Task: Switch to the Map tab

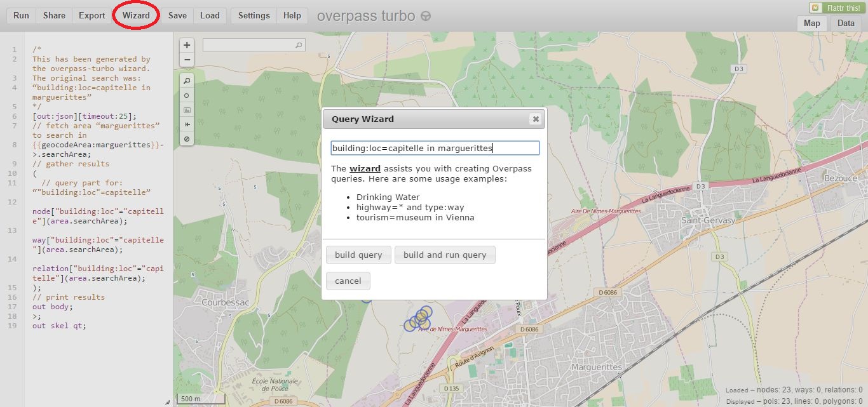Action: tap(812, 23)
